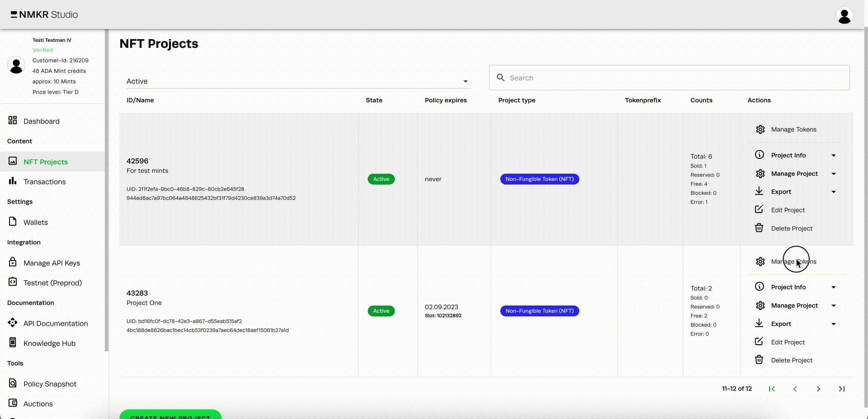Click the API Documentation icon
868x419 pixels.
12,323
